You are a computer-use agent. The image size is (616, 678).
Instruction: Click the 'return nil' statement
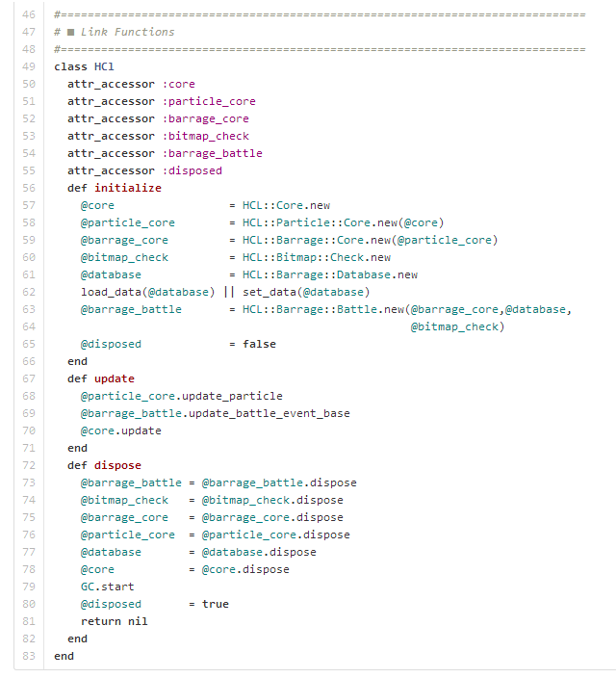coord(115,621)
